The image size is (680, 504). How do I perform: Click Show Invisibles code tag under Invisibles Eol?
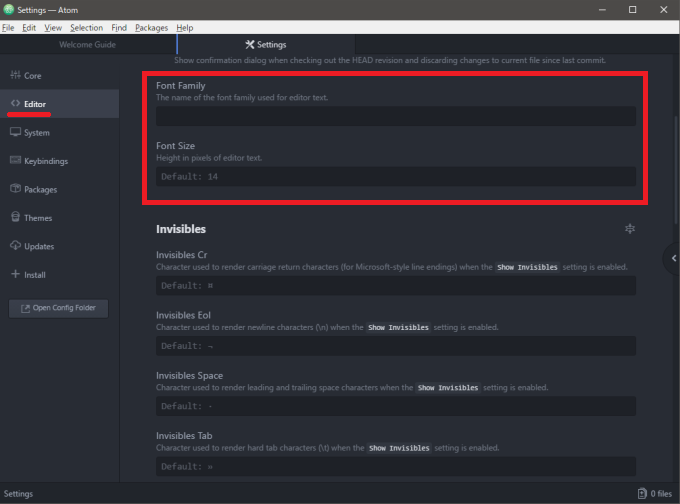[398, 327]
